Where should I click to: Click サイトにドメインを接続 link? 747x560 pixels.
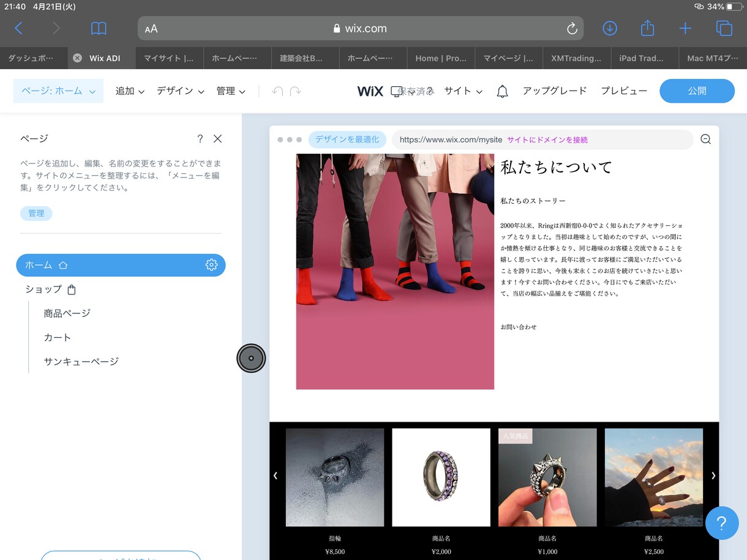pos(547,140)
